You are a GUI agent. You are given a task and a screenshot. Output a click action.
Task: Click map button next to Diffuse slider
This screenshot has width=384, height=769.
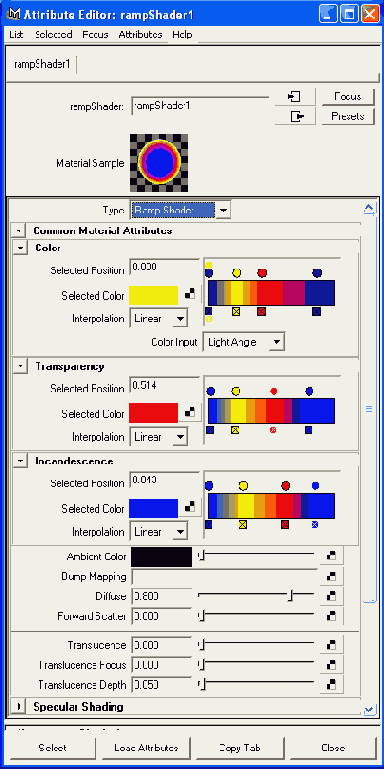pos(332,596)
